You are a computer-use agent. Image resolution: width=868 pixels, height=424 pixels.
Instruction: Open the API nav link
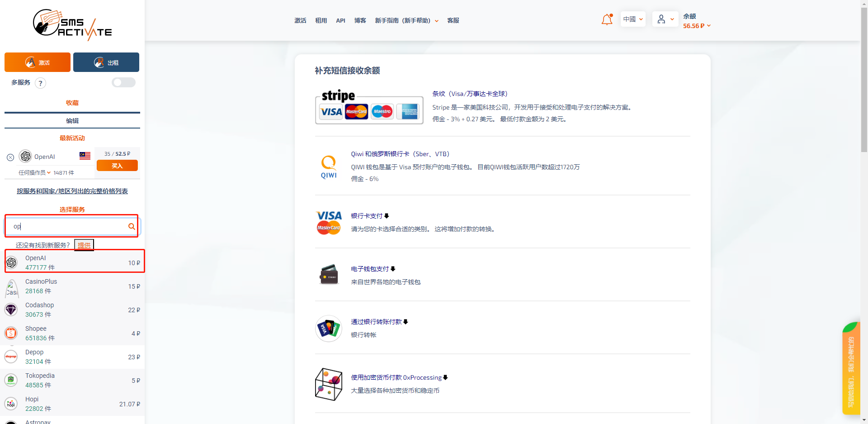(x=340, y=20)
